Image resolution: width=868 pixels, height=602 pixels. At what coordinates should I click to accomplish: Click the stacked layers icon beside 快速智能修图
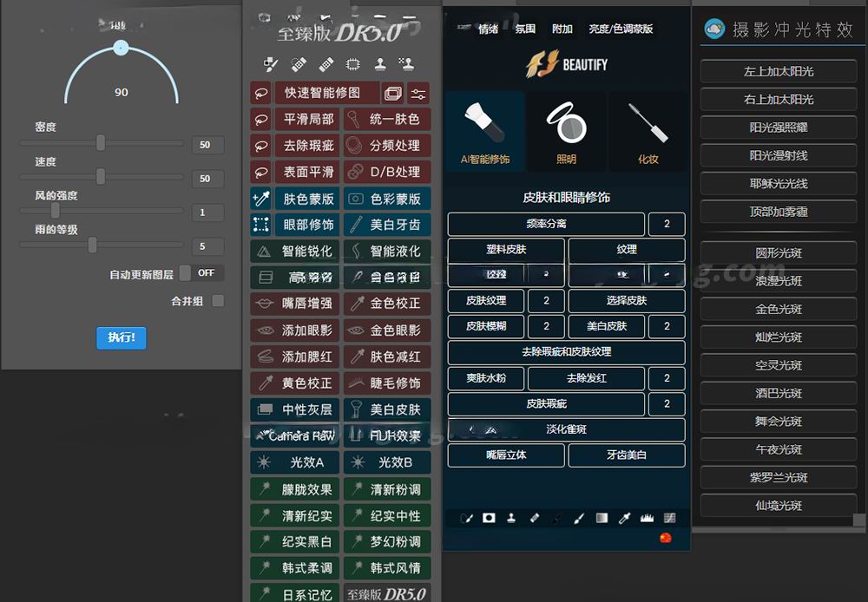click(393, 93)
